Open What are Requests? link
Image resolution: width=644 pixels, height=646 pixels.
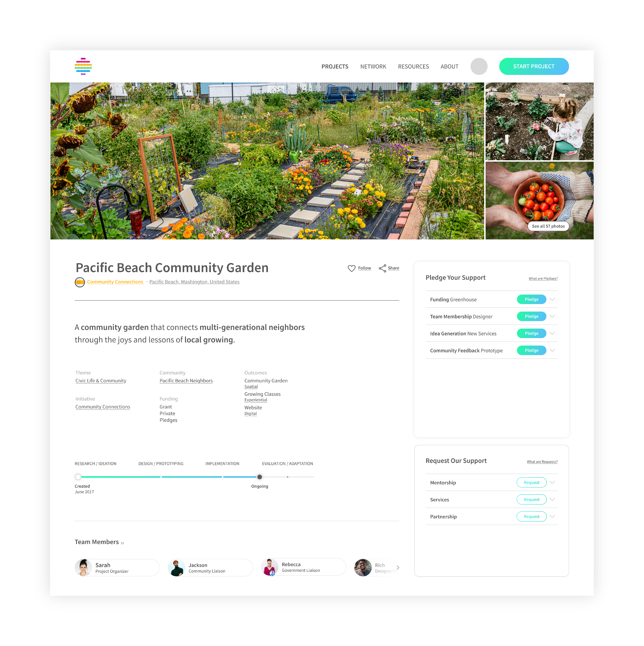click(x=542, y=462)
